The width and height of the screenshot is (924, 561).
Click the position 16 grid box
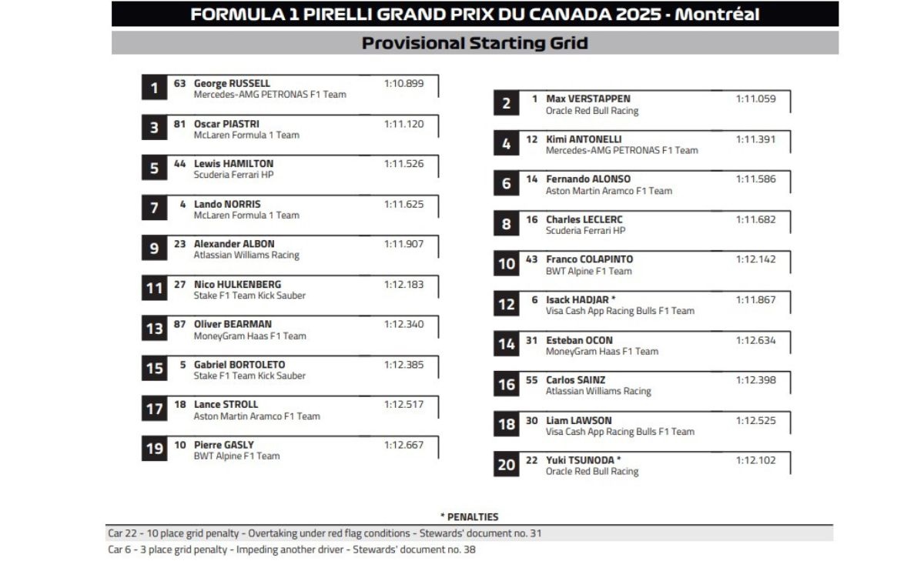pyautogui.click(x=506, y=385)
